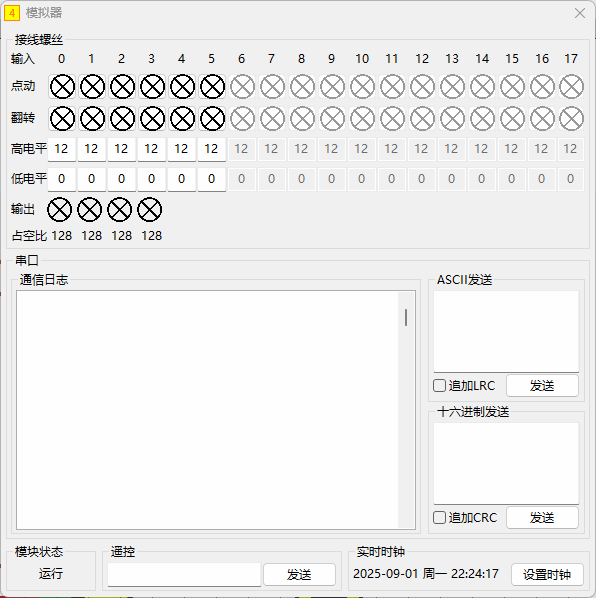Click the disabled 点动 icon for input 10
Image resolution: width=596 pixels, height=598 pixels.
coord(362,87)
